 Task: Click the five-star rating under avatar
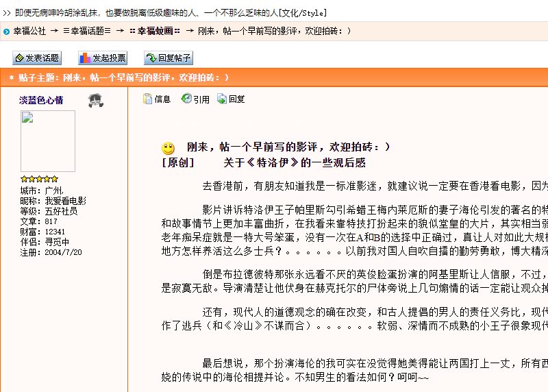[39, 179]
